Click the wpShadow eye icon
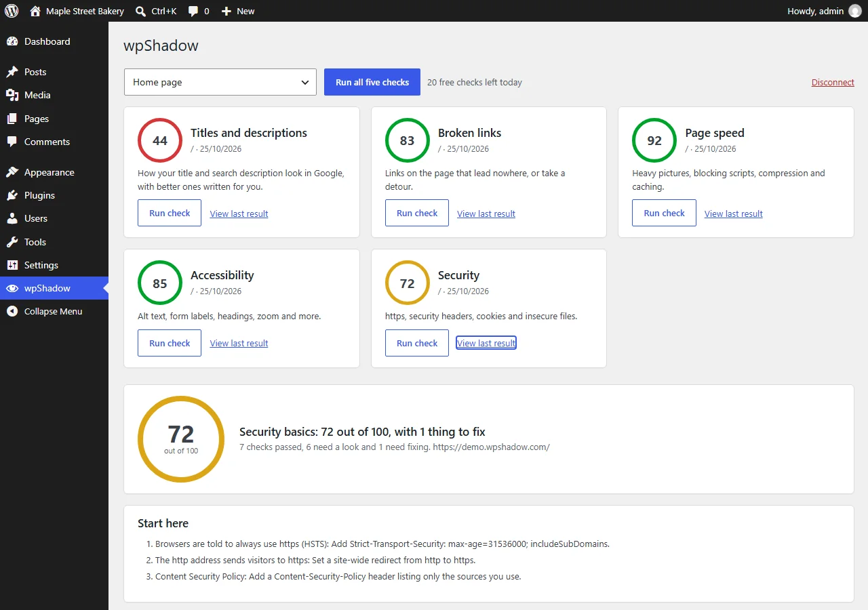This screenshot has height=610, width=868. [x=12, y=288]
